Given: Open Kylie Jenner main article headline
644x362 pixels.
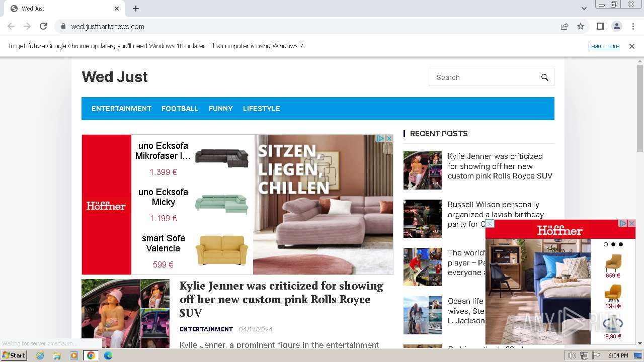Looking at the screenshot, I should click(281, 299).
